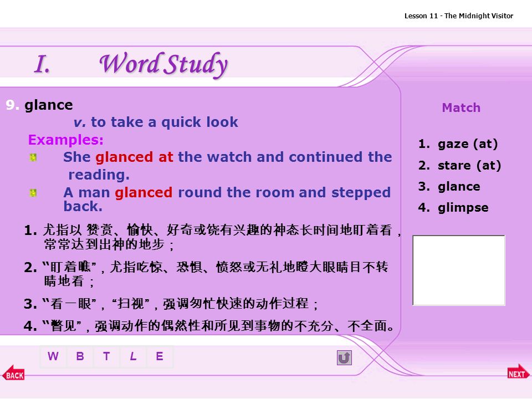Click the second example bullet icon
The width and height of the screenshot is (532, 399).
[33, 193]
